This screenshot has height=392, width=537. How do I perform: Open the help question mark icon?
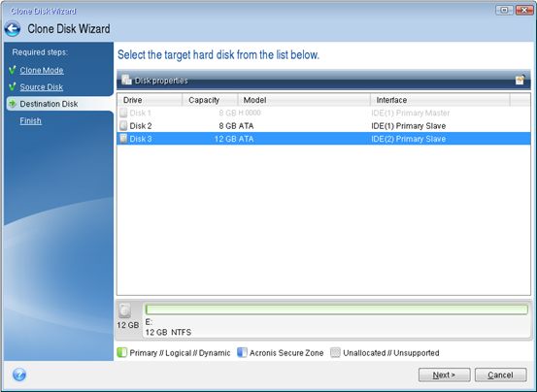coord(19,375)
